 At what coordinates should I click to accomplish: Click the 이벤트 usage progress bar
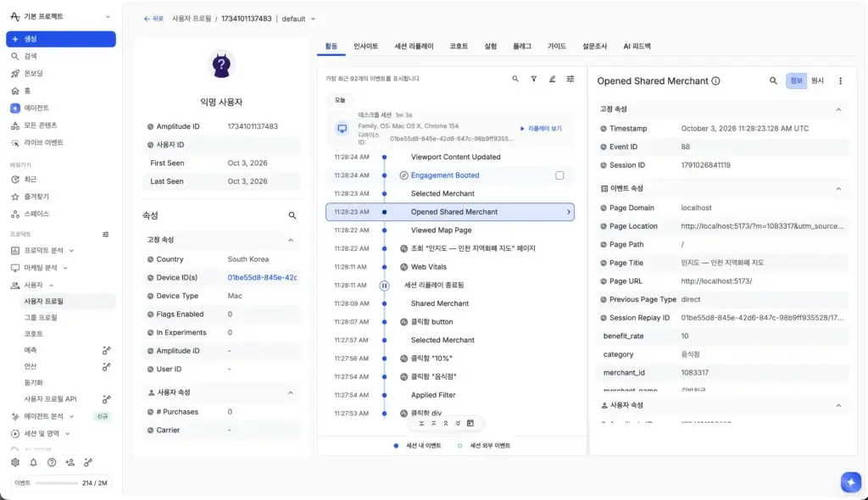pyautogui.click(x=57, y=483)
